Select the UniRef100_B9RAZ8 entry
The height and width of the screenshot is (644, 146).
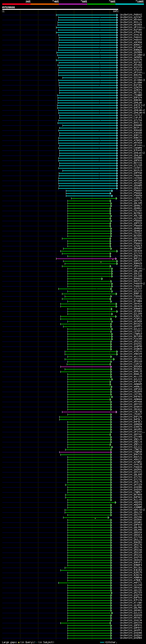131,263
